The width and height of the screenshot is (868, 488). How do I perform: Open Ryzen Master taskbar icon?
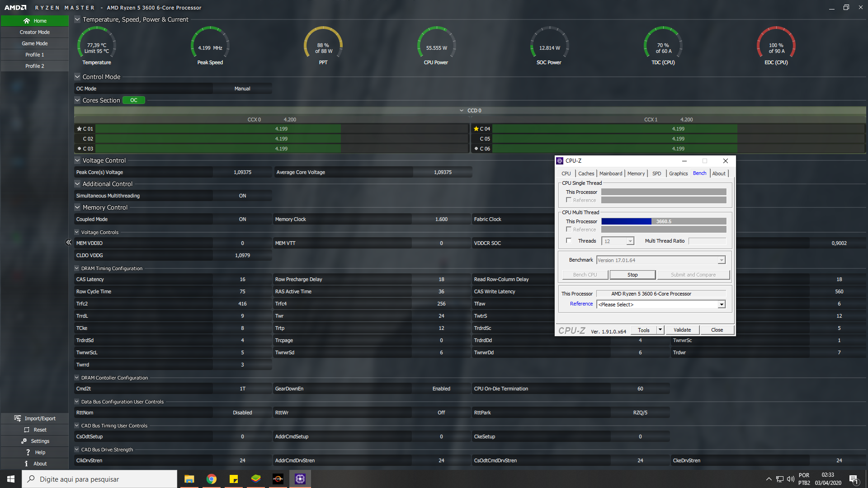click(278, 479)
